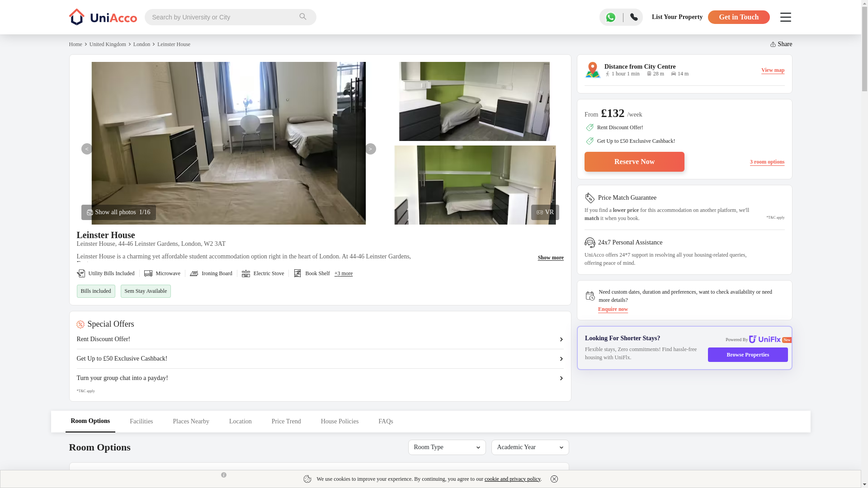Click the Book Shelf icon
This screenshot has height=488, width=868.
pos(297,273)
